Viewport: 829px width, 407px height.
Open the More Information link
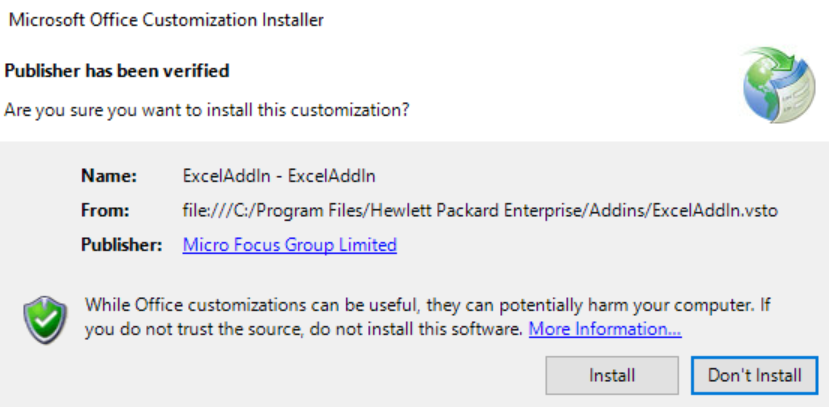pos(605,329)
